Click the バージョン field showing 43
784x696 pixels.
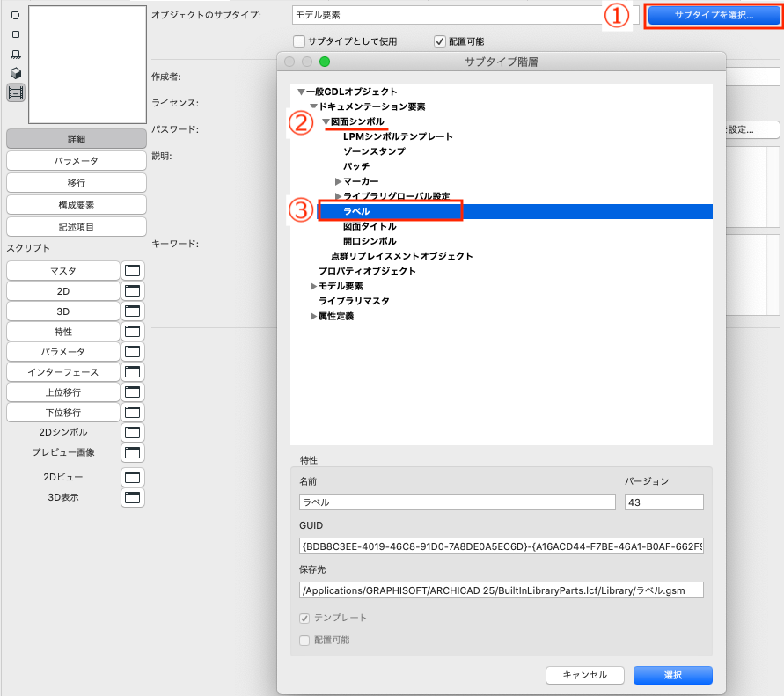pyautogui.click(x=664, y=502)
